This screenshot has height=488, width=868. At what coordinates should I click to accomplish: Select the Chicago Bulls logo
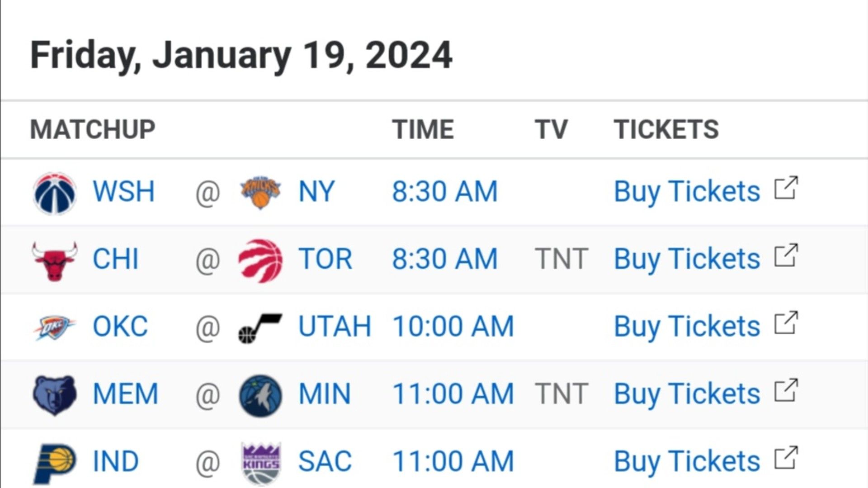click(x=55, y=261)
